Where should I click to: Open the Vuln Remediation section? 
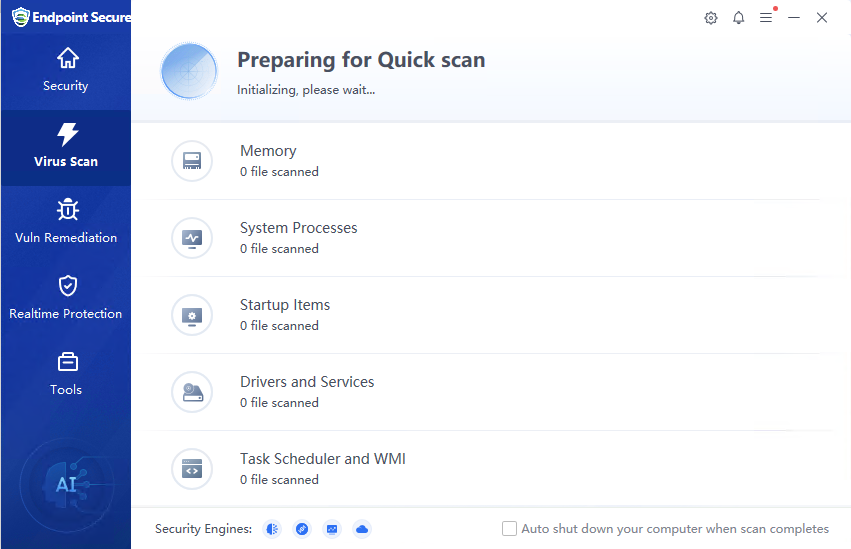(x=66, y=222)
